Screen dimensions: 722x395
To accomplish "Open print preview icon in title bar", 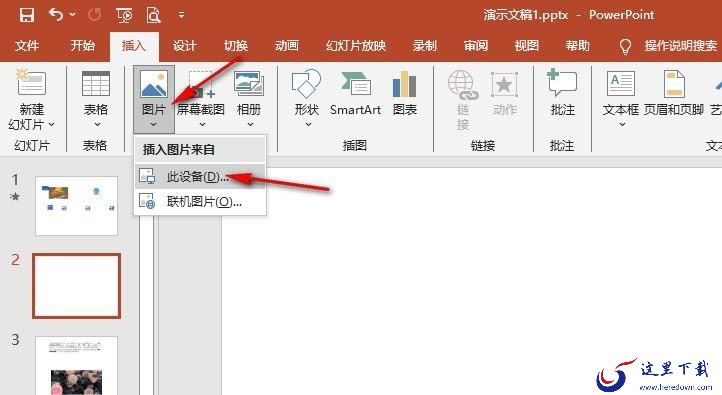I will pos(153,15).
